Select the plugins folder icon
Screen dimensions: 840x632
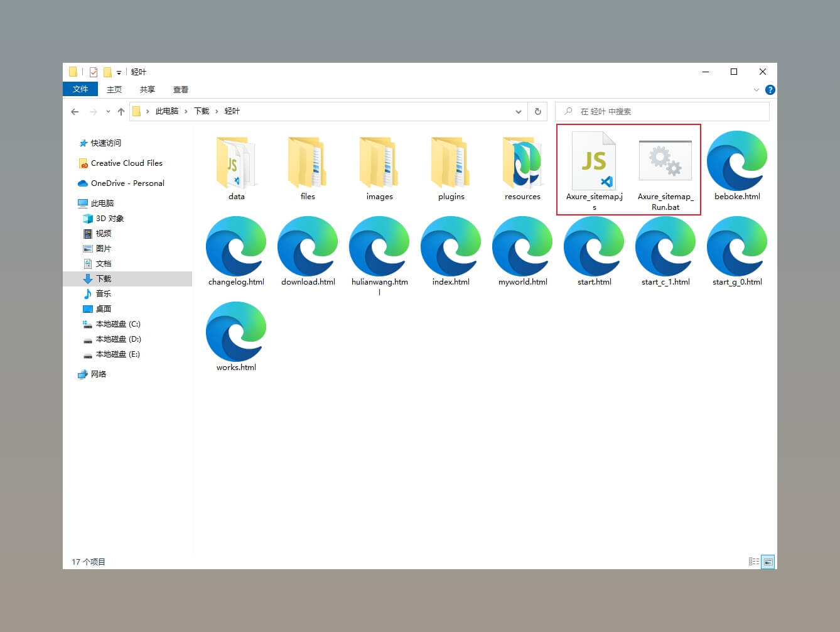click(x=451, y=163)
